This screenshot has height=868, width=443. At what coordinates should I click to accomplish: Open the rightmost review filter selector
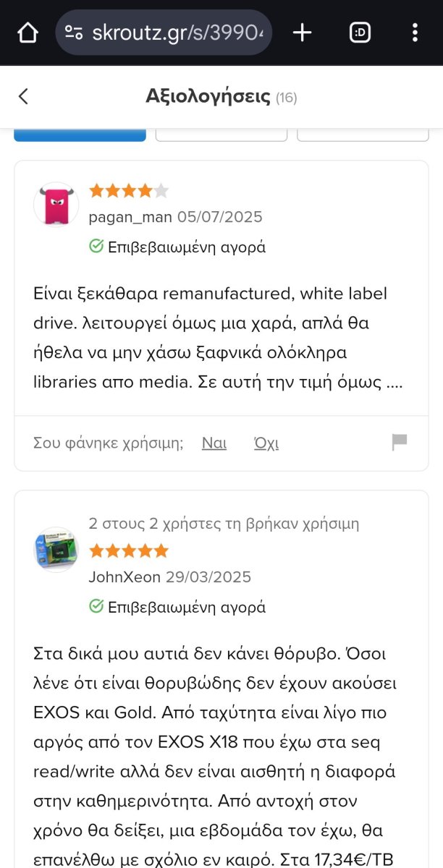coord(363,132)
